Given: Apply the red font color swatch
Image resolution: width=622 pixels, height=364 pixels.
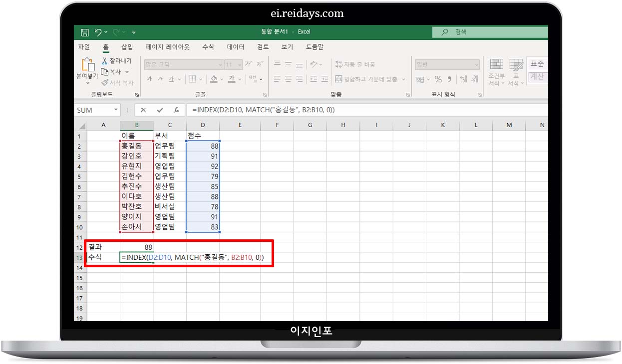Looking at the screenshot, I should point(232,81).
